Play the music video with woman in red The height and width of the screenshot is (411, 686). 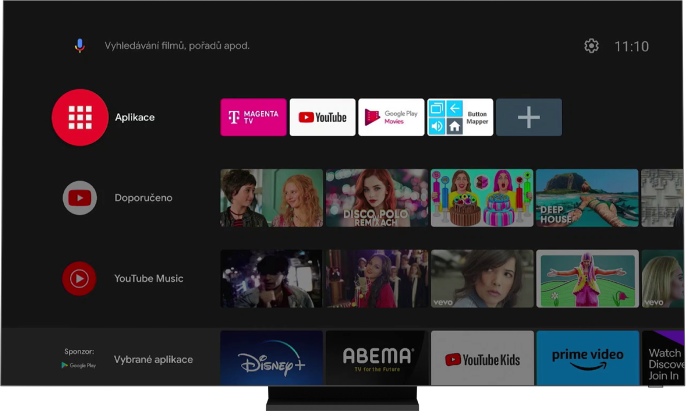pyautogui.click(x=377, y=278)
